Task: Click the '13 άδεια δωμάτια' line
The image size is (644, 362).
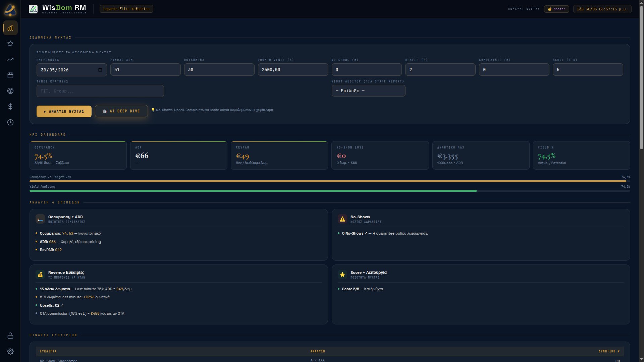Action: click(x=86, y=289)
